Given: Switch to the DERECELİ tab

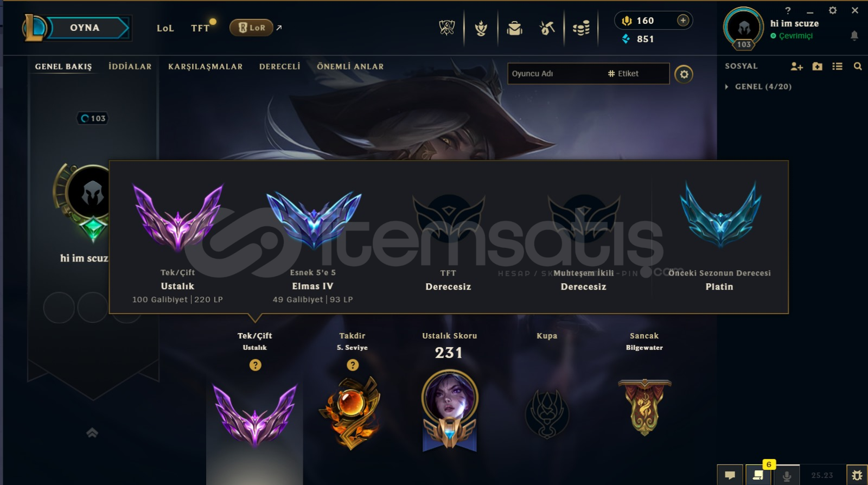Looking at the screenshot, I should (x=279, y=66).
